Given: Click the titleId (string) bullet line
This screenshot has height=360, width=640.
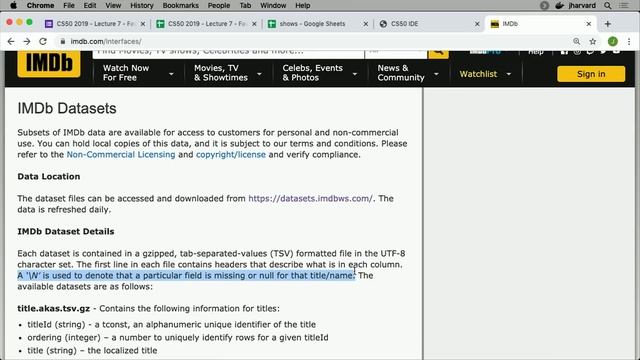Looking at the screenshot, I should [171, 325].
